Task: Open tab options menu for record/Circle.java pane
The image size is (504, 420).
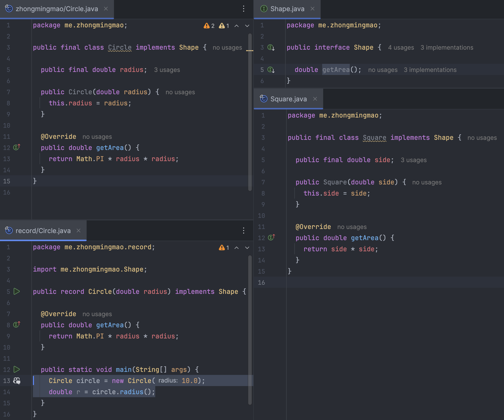Action: click(244, 231)
